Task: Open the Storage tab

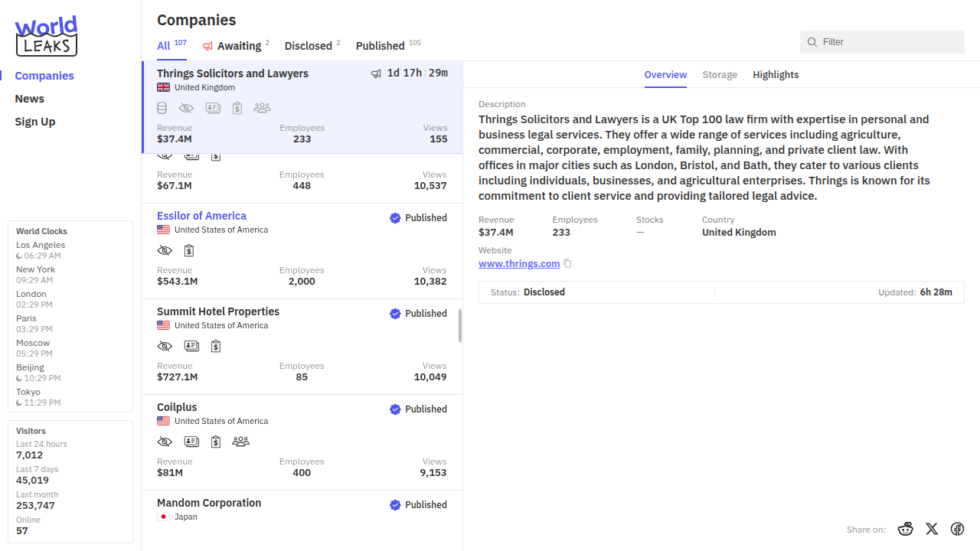Action: pyautogui.click(x=720, y=74)
